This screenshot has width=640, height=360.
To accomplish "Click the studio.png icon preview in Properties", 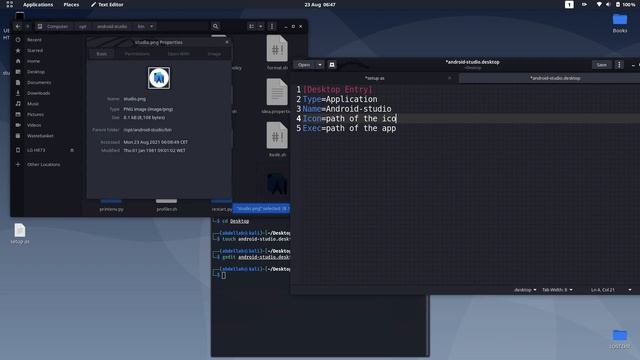I will coord(159,78).
